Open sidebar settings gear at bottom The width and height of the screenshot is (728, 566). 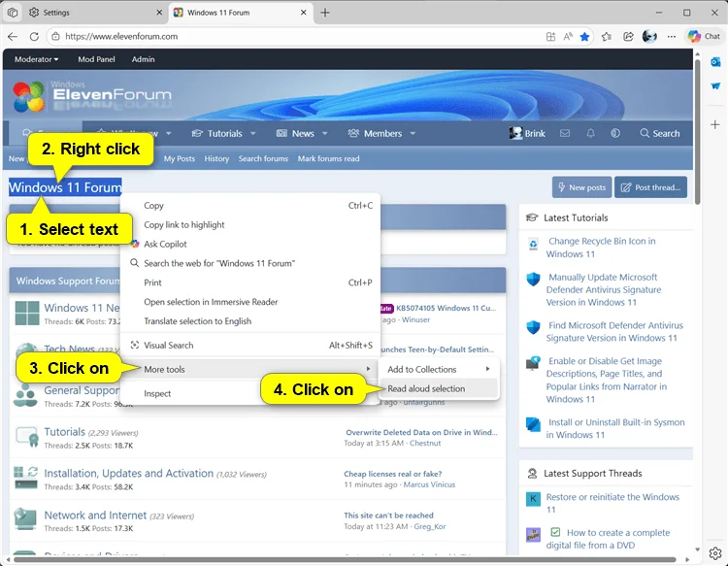[715, 553]
